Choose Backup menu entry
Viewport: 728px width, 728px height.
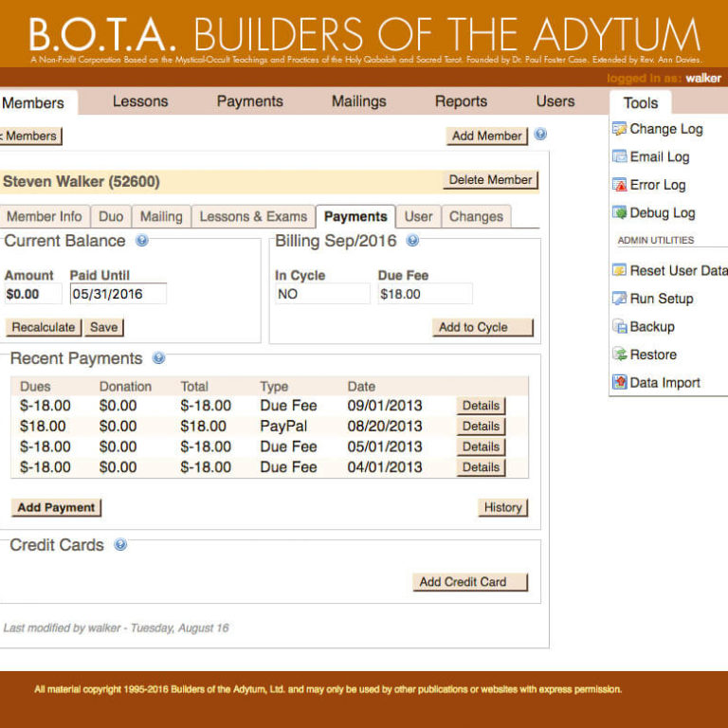coord(652,326)
